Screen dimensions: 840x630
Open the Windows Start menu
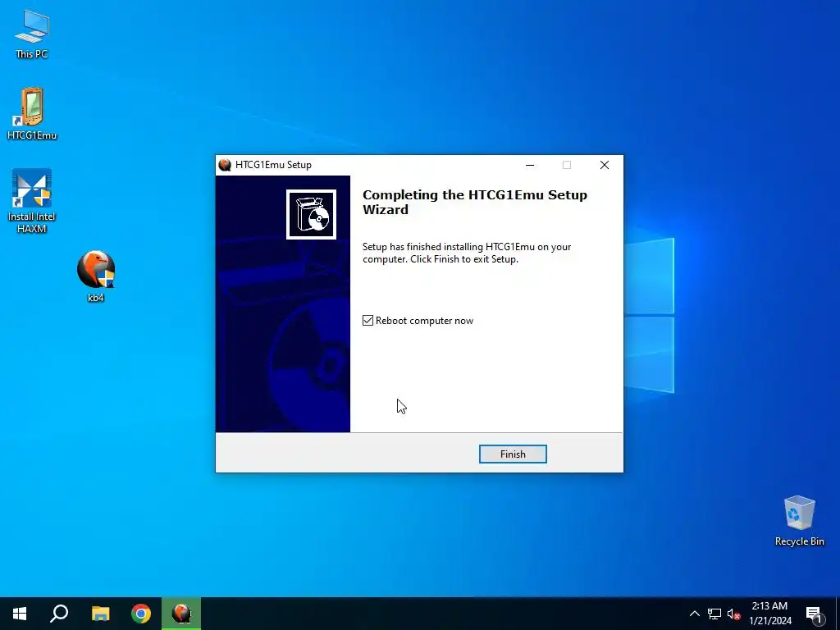point(20,614)
